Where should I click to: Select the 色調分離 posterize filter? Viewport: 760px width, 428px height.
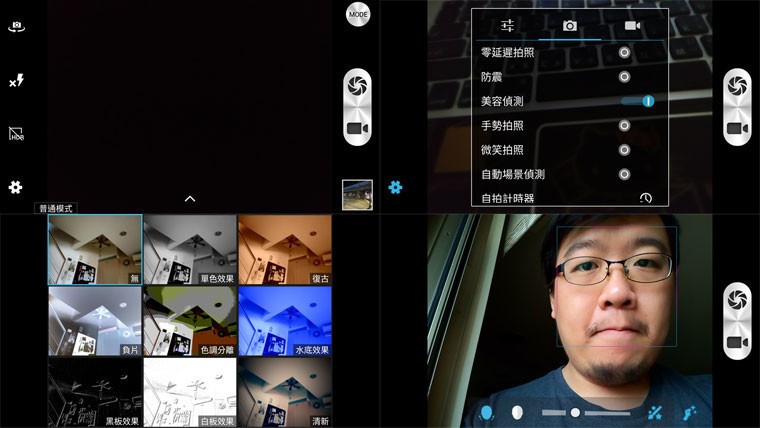coord(190,321)
